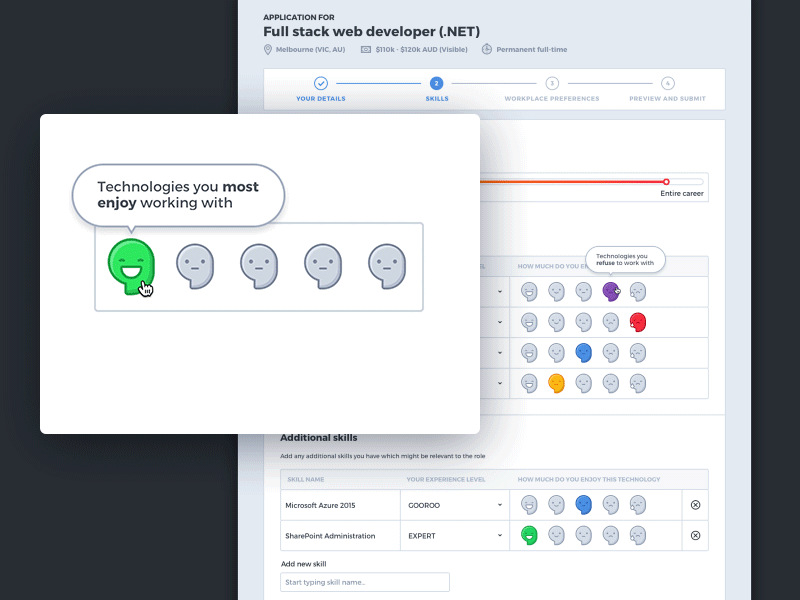Rate SharePoint Administration with smiling face
800x600 pixels.
tap(556, 536)
